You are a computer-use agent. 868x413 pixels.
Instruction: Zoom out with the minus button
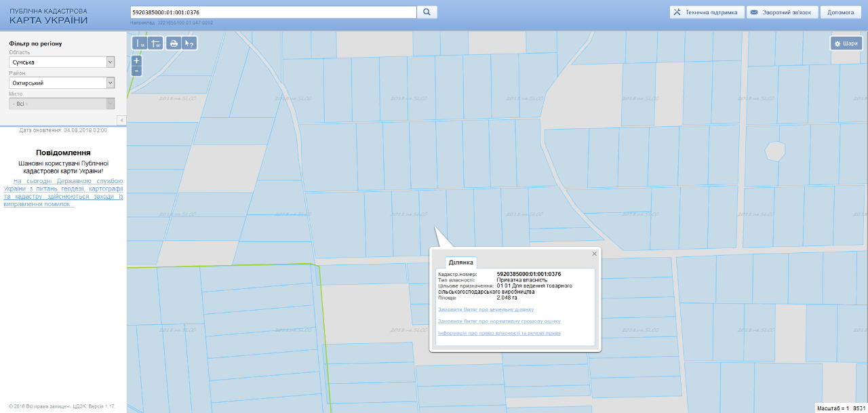137,71
